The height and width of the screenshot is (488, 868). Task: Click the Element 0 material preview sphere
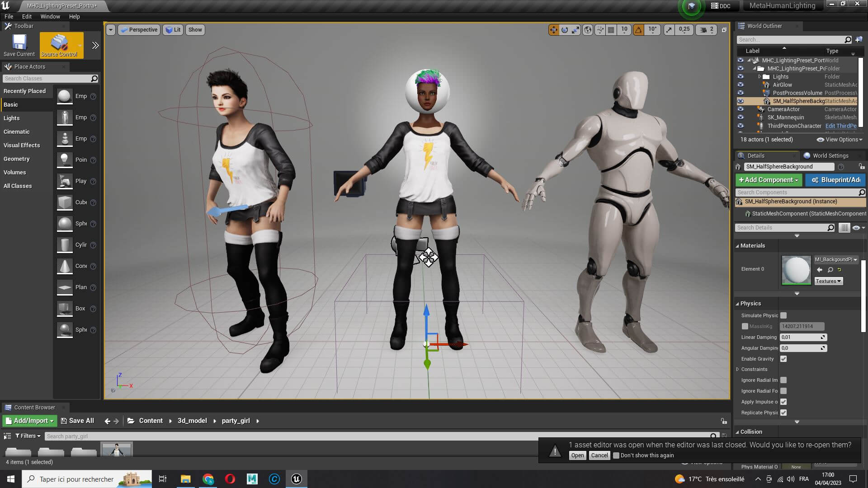click(796, 270)
